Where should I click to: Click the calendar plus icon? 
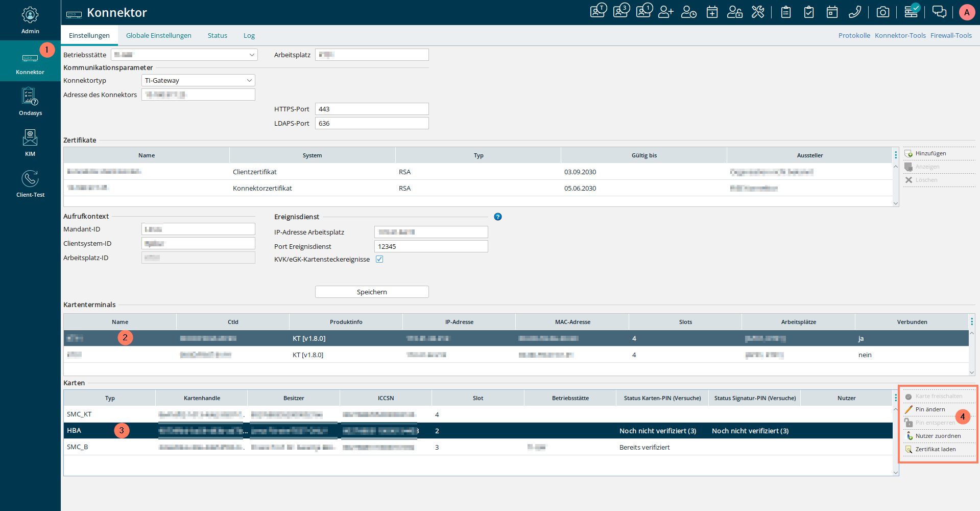point(712,12)
